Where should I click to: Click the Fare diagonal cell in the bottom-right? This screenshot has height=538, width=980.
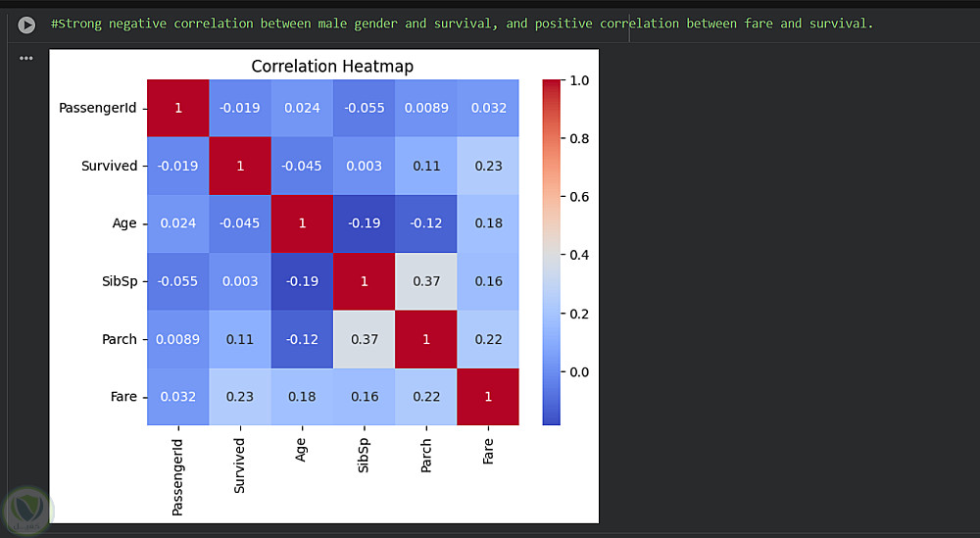[487, 397]
